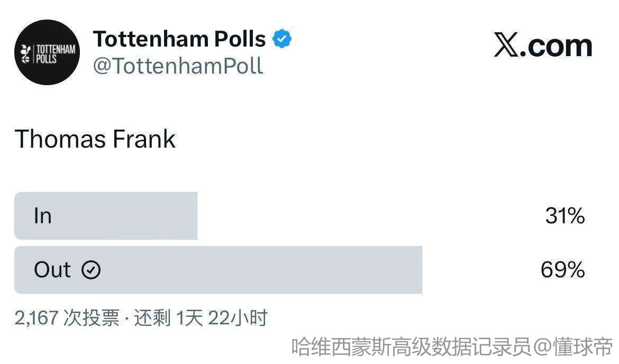
Task: Click the checkmark icon beside Out
Action: (x=91, y=270)
